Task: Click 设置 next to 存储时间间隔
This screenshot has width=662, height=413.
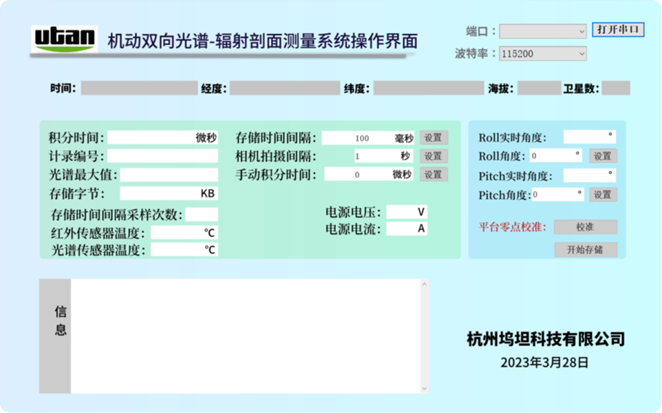Action: 432,138
